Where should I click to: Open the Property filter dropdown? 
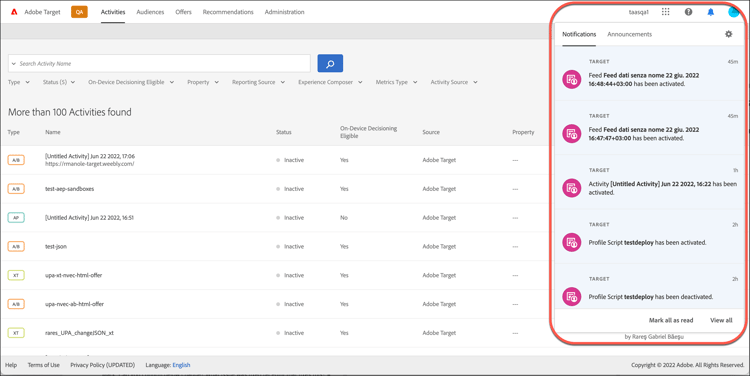(x=203, y=82)
